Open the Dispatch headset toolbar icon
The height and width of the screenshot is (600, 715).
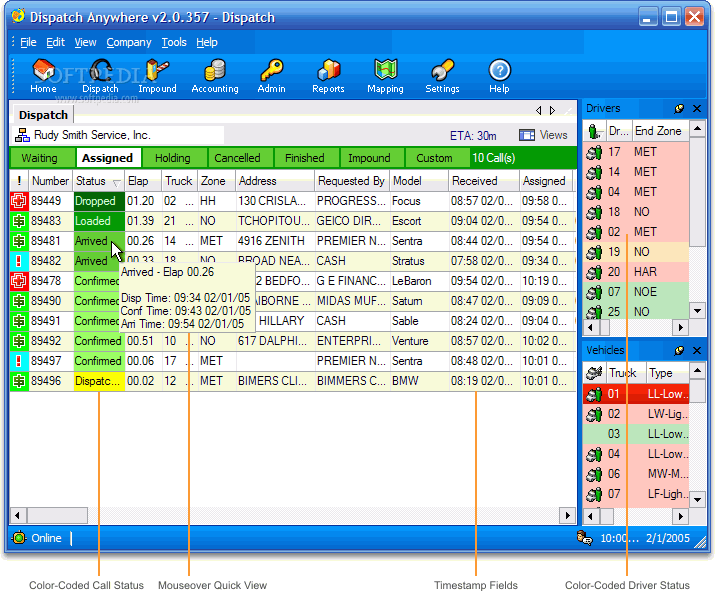click(x=100, y=76)
